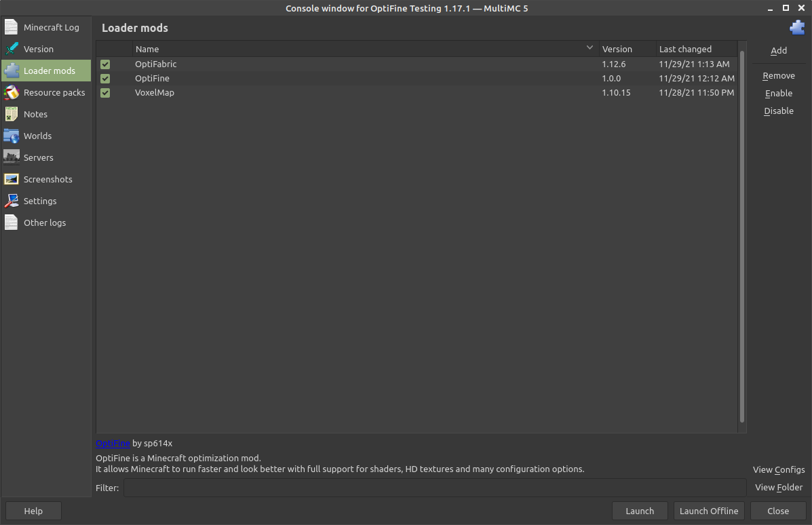Click the mod list vertical scrollbar
This screenshot has height=525, width=812.
coord(742,237)
